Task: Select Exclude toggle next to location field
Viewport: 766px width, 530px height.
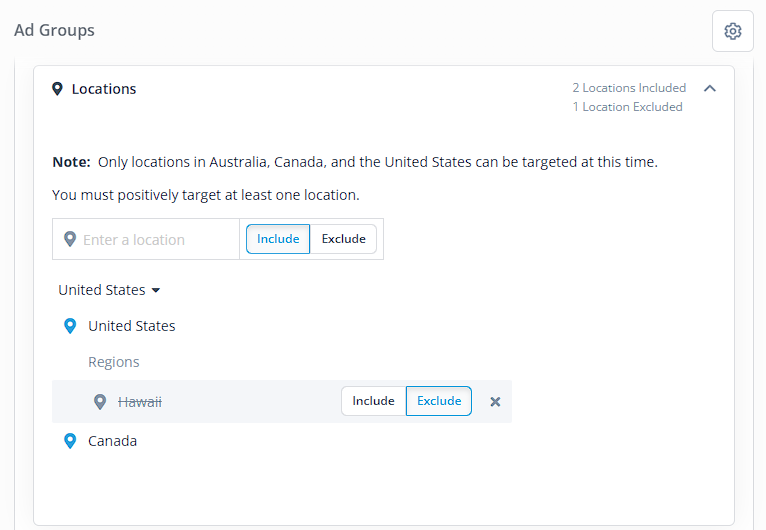Action: [x=343, y=239]
